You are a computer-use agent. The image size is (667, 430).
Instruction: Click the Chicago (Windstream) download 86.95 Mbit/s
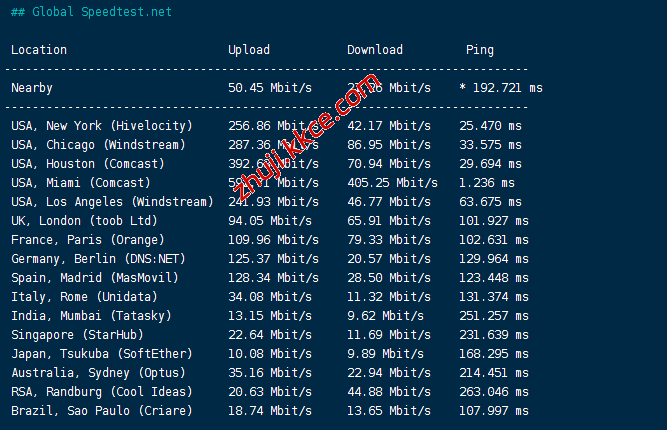coord(389,145)
